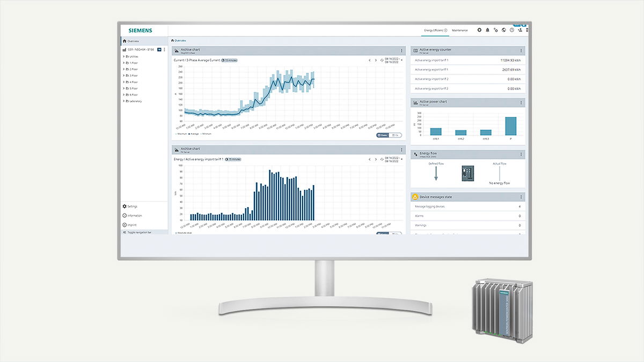
Task: Open the notifications bell icon
Action: [x=487, y=30]
